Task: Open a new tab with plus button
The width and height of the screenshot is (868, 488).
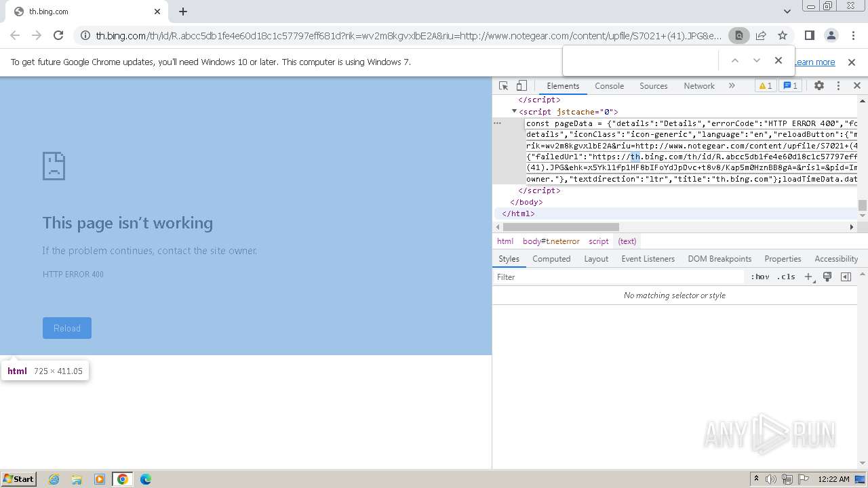Action: click(x=183, y=12)
